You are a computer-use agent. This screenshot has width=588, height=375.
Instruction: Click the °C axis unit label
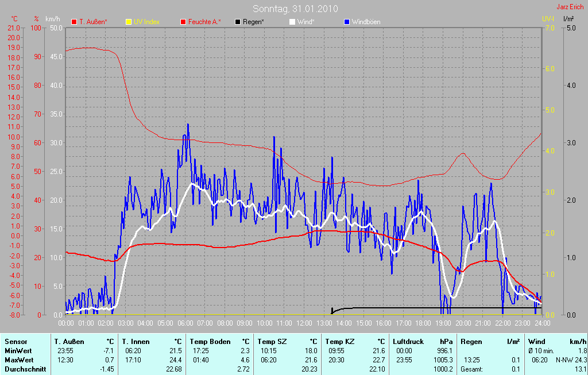[14, 19]
